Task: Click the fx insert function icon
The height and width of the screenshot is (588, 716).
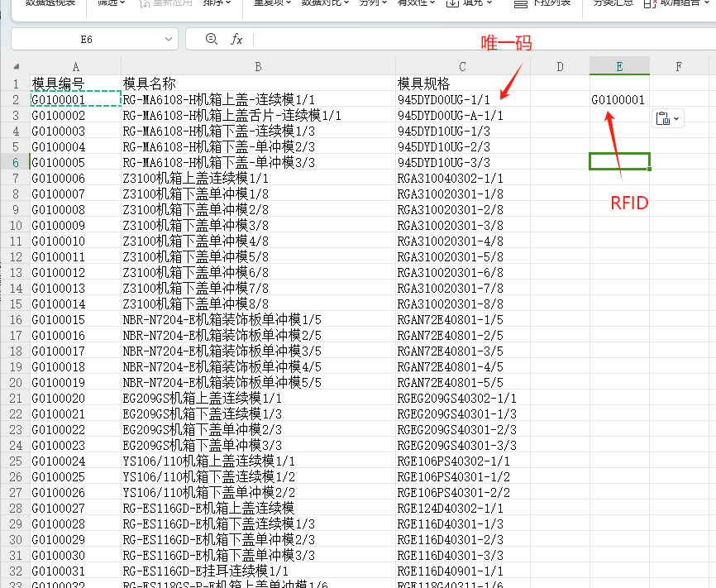Action: (236, 39)
